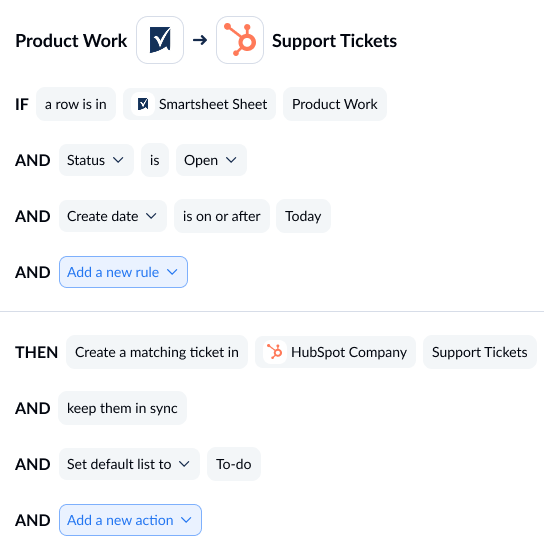Screen dimensions: 544x549
Task: Select the 'is on or after' operator pill
Action: [x=222, y=216]
